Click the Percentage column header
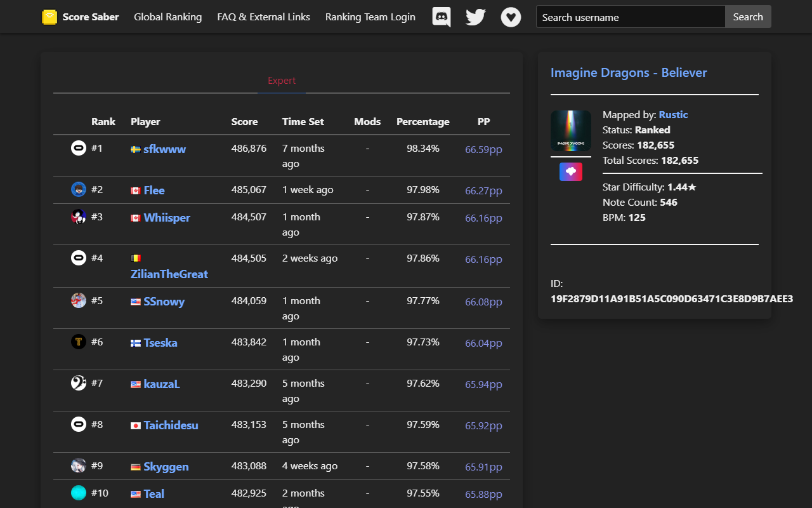The image size is (812, 508). tap(423, 122)
